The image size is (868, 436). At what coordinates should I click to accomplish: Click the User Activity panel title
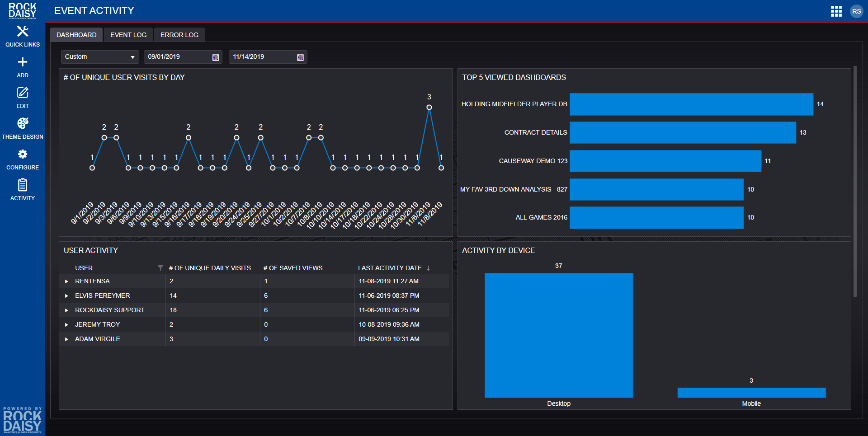tap(91, 251)
